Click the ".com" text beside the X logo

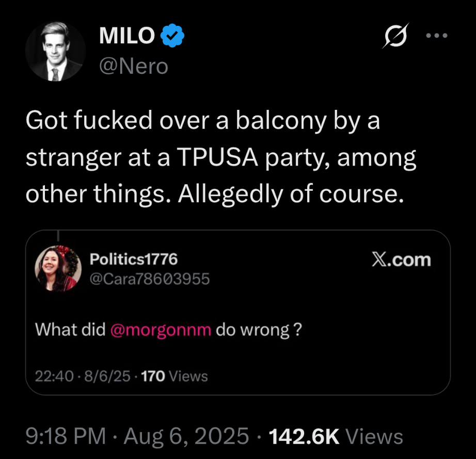[x=411, y=260]
